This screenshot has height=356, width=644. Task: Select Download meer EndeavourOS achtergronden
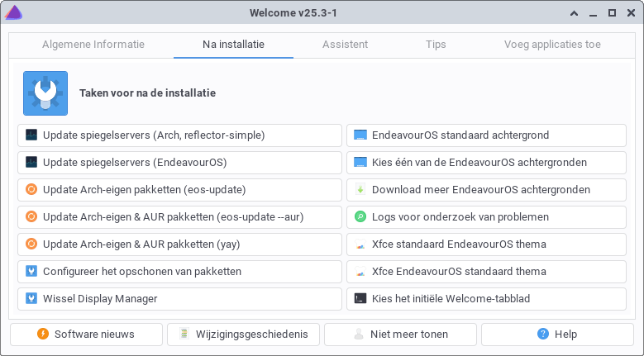click(x=486, y=189)
